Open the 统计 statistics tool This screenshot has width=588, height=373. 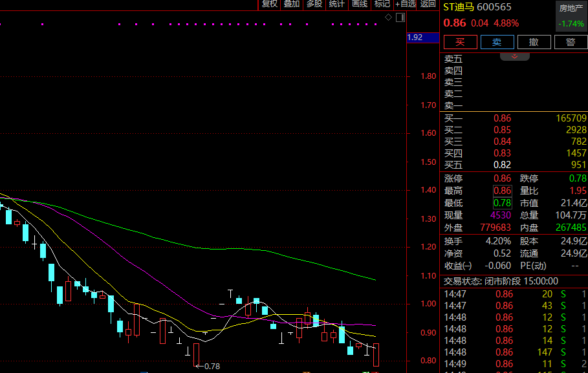[336, 4]
